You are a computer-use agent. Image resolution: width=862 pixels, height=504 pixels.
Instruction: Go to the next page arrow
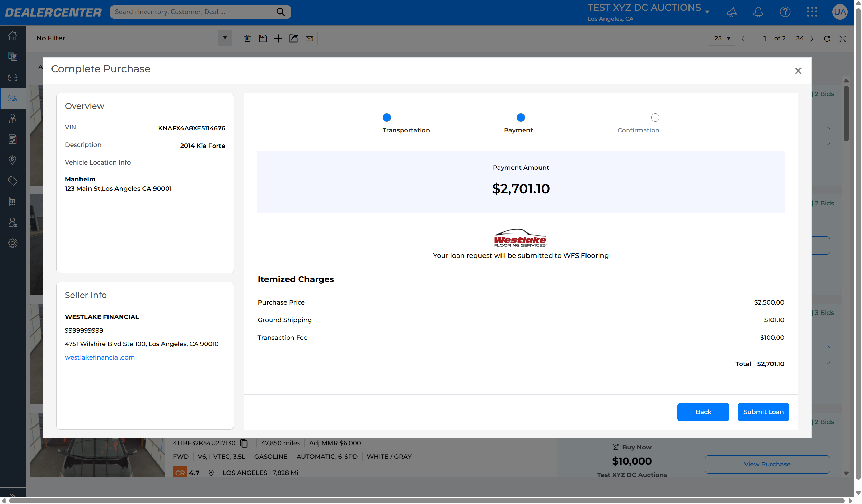812,39
